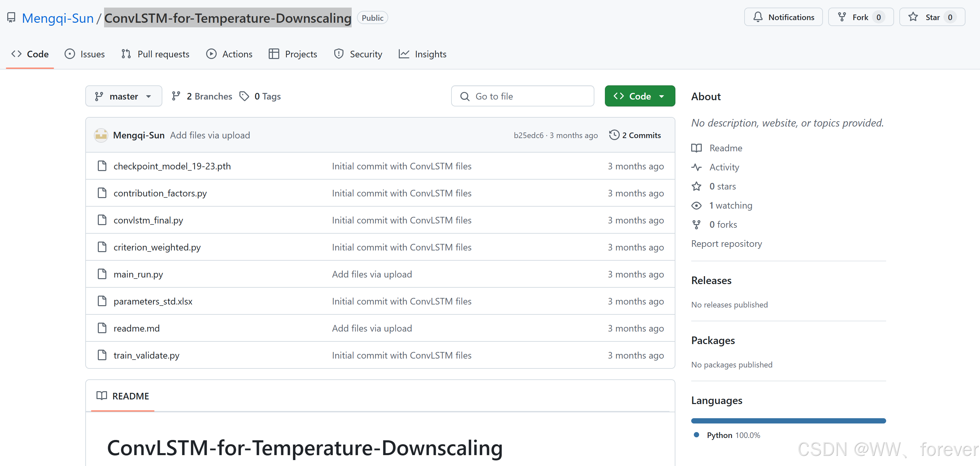Screen dimensions: 980x466
Task: Go to the Insights tab
Action: 422,54
